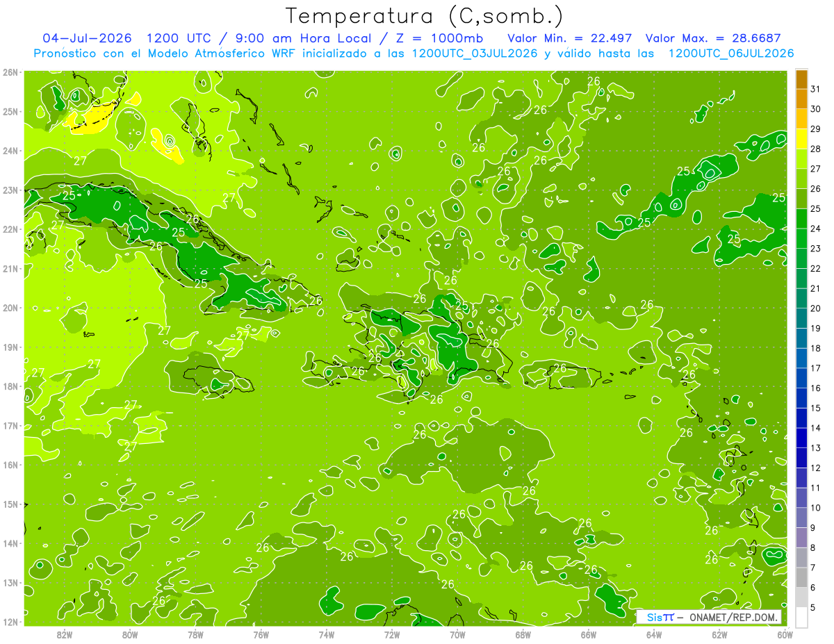Viewport: 834px width, 644px height.
Task: Click the "Valor Min. = 22.497" value
Action: click(x=569, y=38)
